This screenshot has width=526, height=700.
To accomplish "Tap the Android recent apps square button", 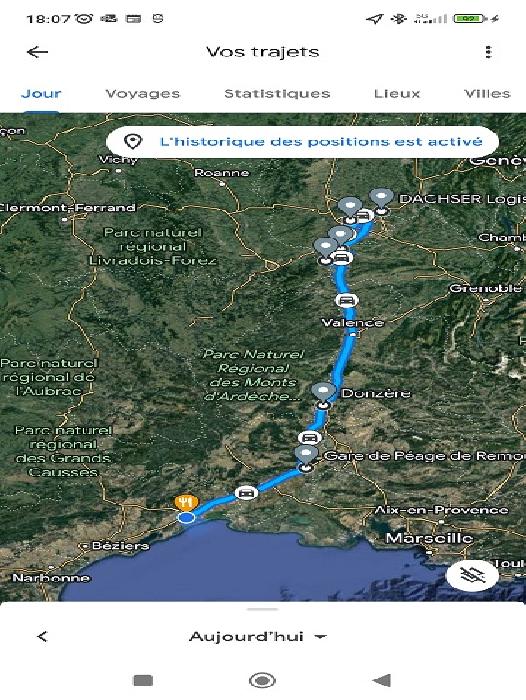I will pyautogui.click(x=143, y=681).
